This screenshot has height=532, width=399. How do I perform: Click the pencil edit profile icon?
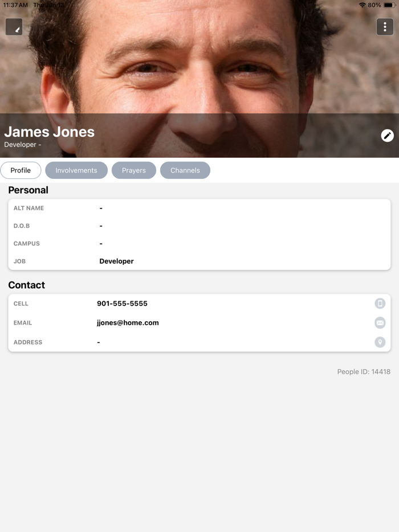coord(387,136)
